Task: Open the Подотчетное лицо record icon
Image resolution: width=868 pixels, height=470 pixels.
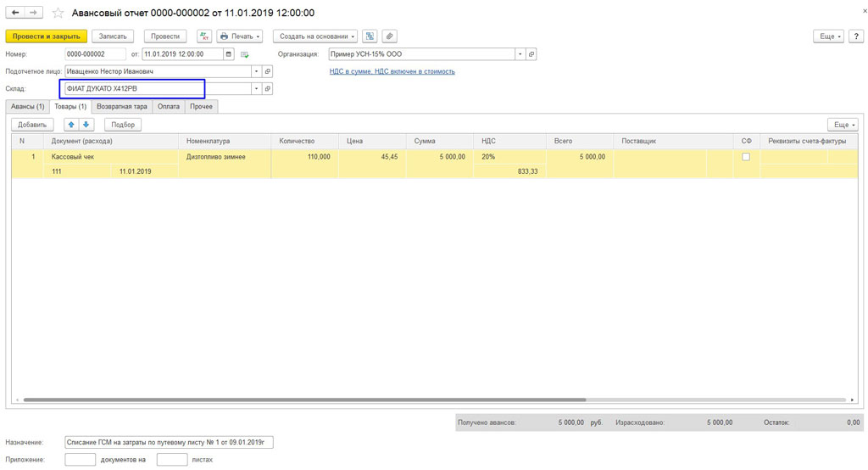Action: (267, 71)
